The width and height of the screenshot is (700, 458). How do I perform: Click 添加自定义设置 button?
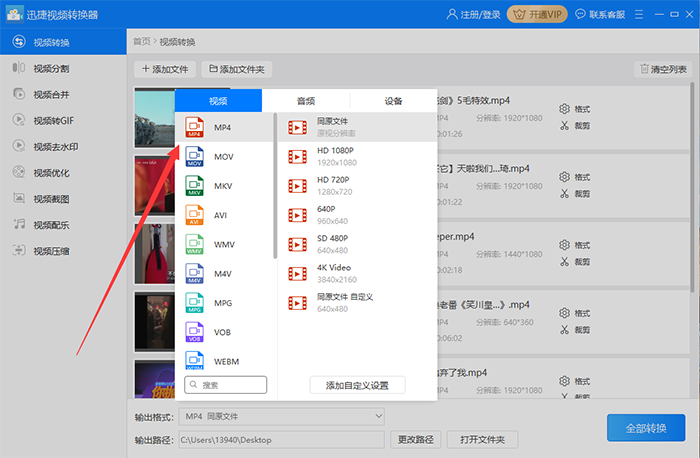(x=357, y=385)
